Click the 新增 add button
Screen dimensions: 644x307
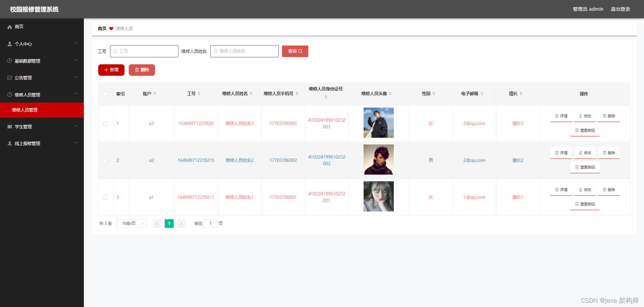111,70
